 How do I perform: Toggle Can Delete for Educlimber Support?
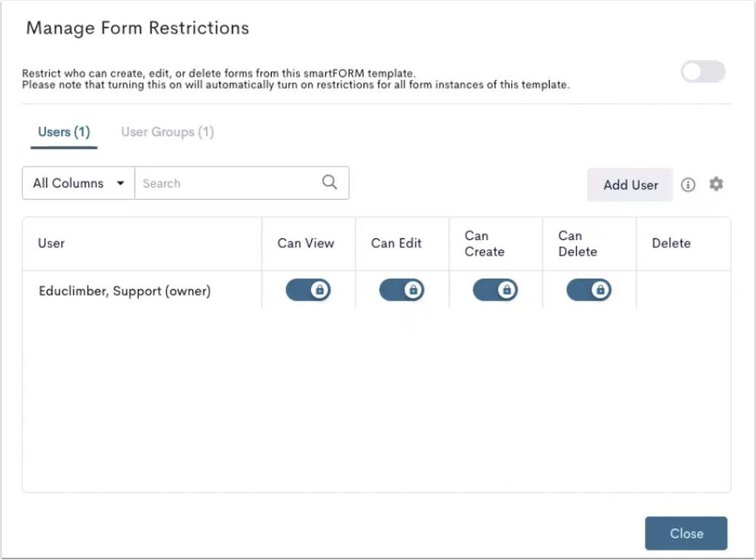pos(589,290)
